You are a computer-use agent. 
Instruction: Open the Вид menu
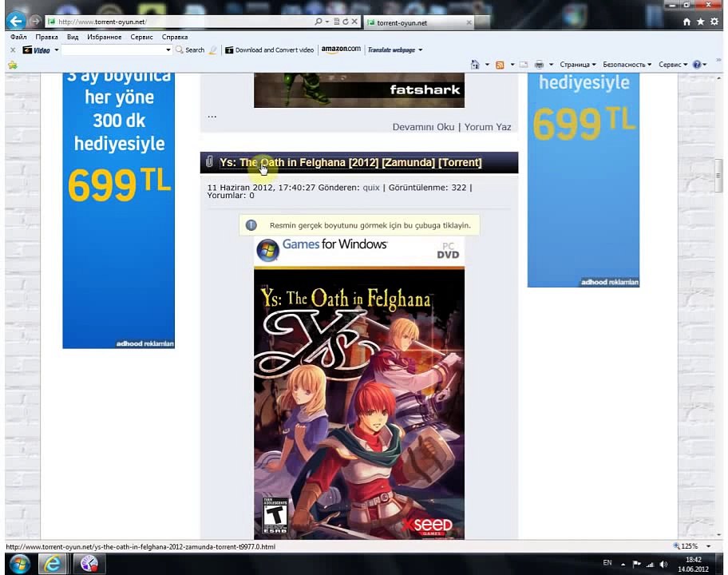click(73, 37)
